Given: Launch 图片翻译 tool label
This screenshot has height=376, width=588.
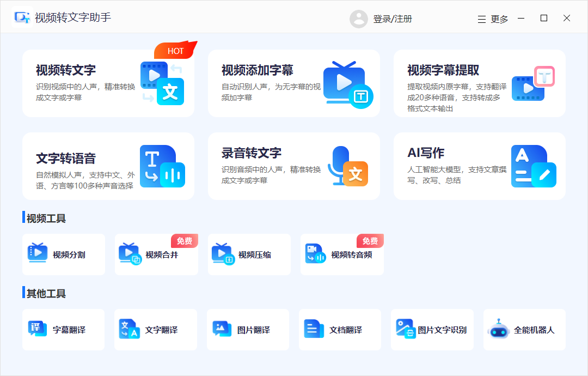Looking at the screenshot, I should pos(254,330).
